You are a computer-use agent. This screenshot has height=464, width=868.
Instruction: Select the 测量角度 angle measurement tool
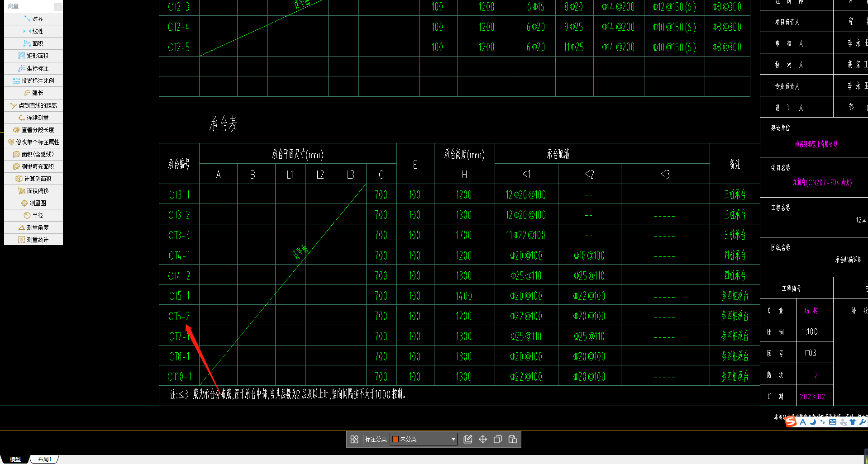point(33,227)
